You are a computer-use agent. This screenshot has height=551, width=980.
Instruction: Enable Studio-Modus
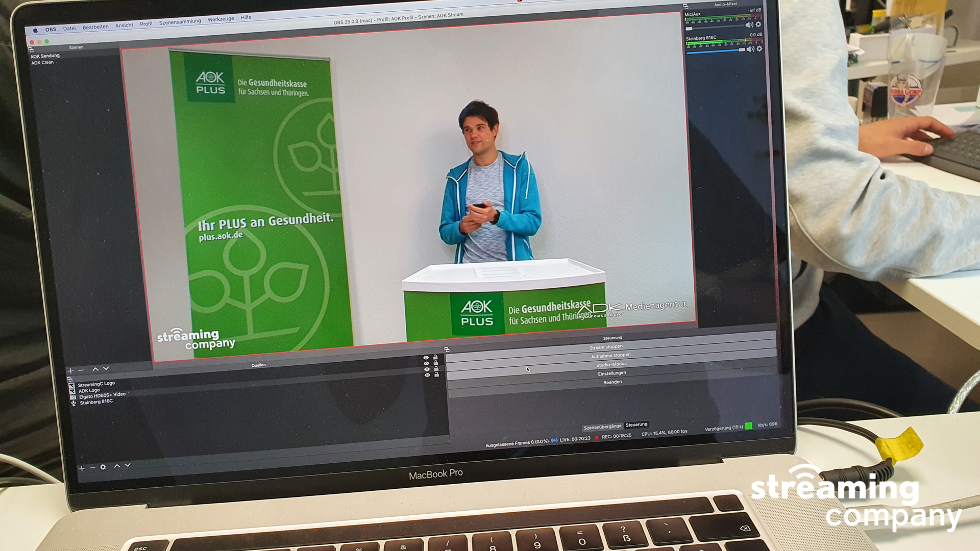tap(611, 364)
